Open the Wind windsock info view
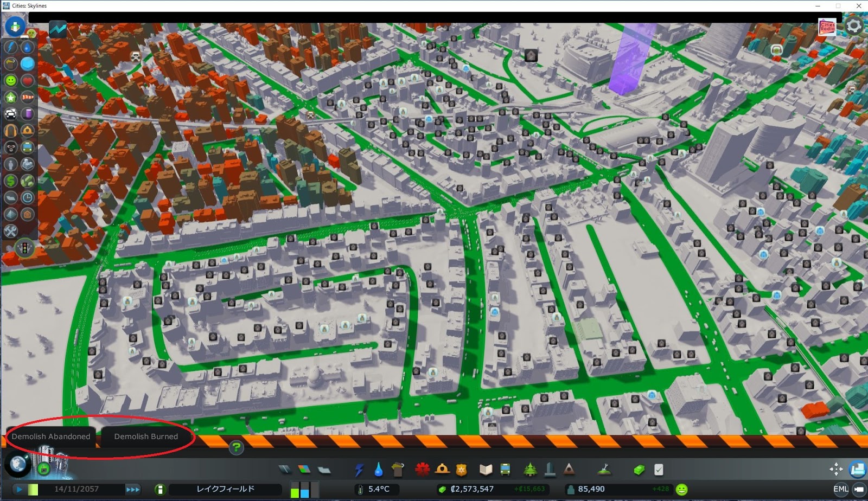Viewport: 868px width, 501px height. tap(27, 98)
